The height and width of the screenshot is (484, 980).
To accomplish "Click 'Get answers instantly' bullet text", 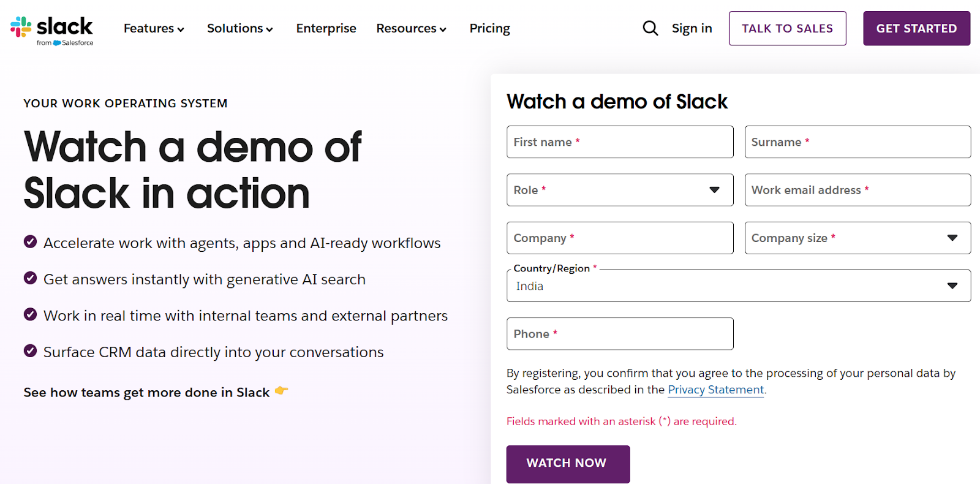I will click(x=205, y=279).
